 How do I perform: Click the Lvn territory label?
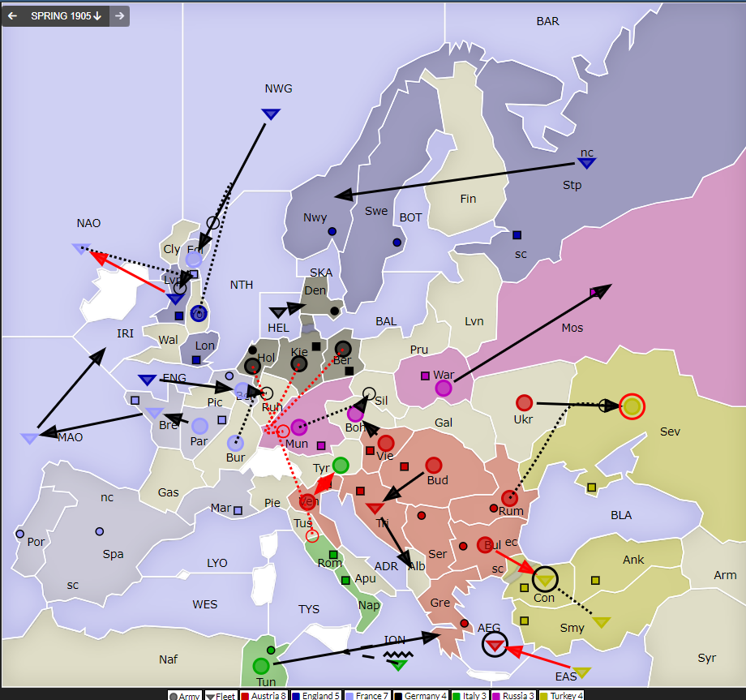click(x=474, y=321)
